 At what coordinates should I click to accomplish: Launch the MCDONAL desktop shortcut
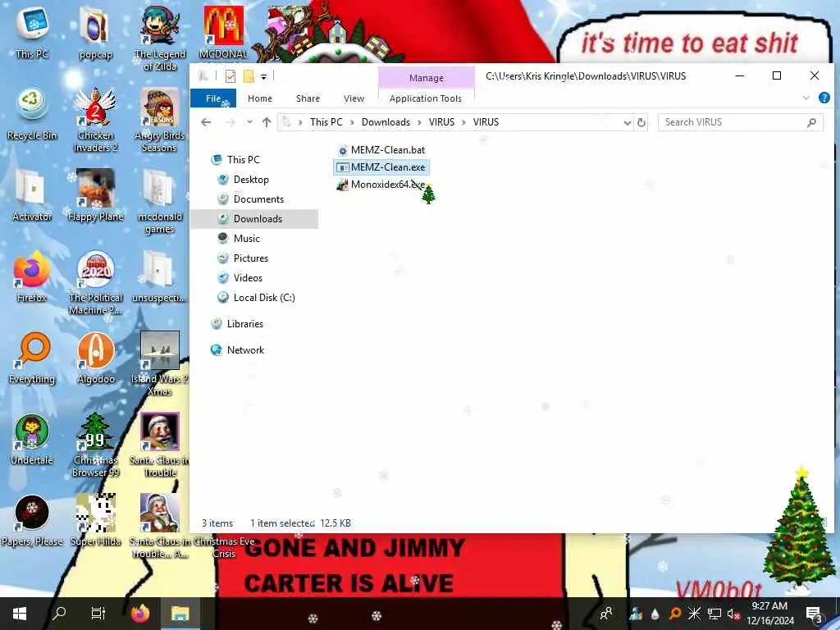pyautogui.click(x=223, y=32)
